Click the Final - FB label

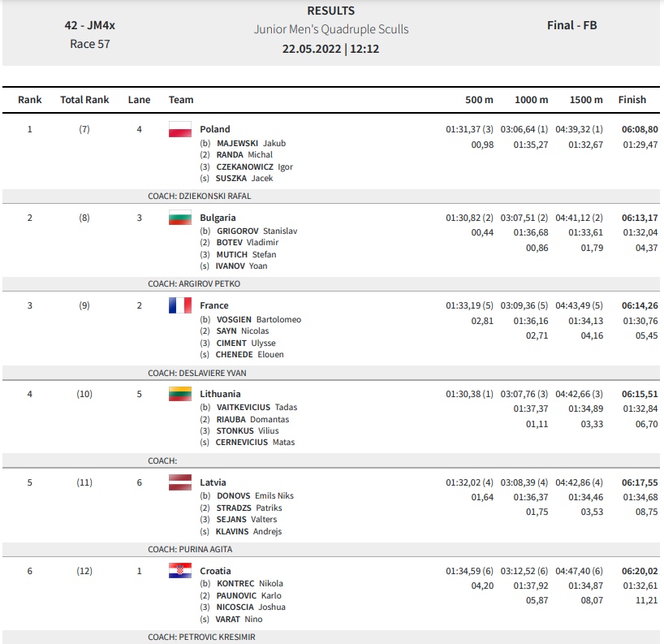point(571,25)
